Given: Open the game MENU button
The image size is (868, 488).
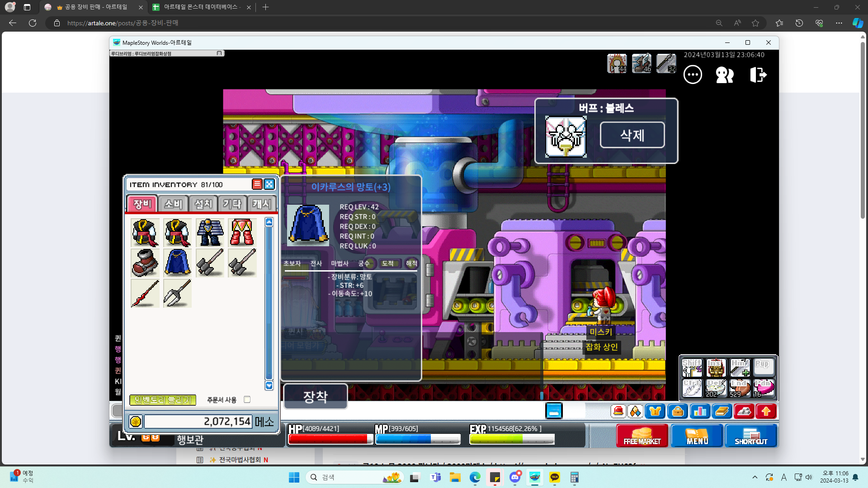Looking at the screenshot, I should coord(697,436).
